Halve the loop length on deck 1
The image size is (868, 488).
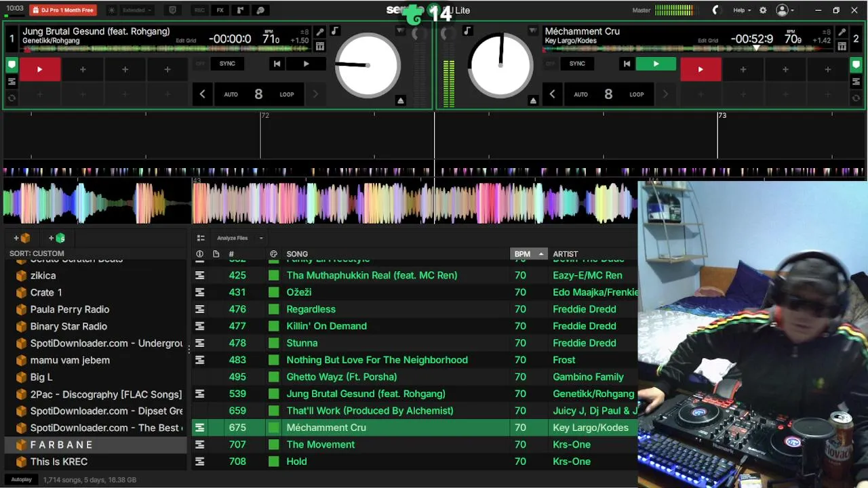click(202, 94)
